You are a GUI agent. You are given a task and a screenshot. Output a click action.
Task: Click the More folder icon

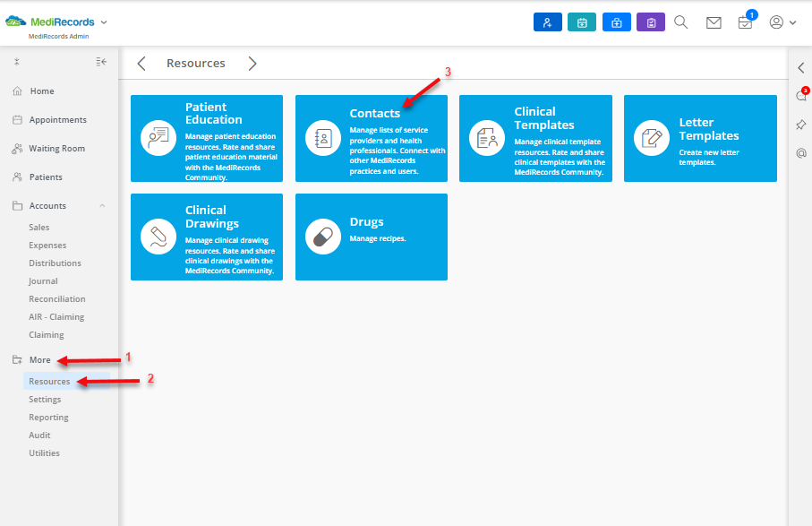pyautogui.click(x=17, y=359)
